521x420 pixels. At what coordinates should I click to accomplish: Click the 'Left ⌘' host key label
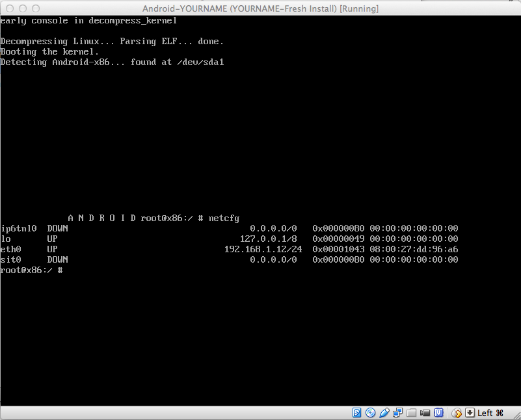click(x=490, y=413)
